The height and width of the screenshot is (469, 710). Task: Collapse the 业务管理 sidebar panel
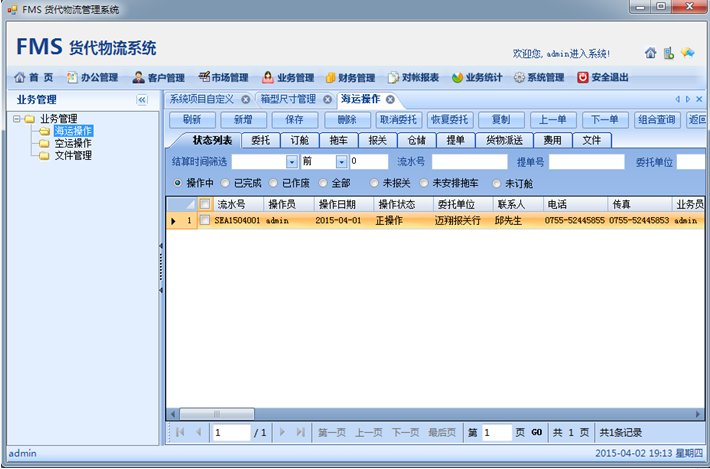point(142,100)
